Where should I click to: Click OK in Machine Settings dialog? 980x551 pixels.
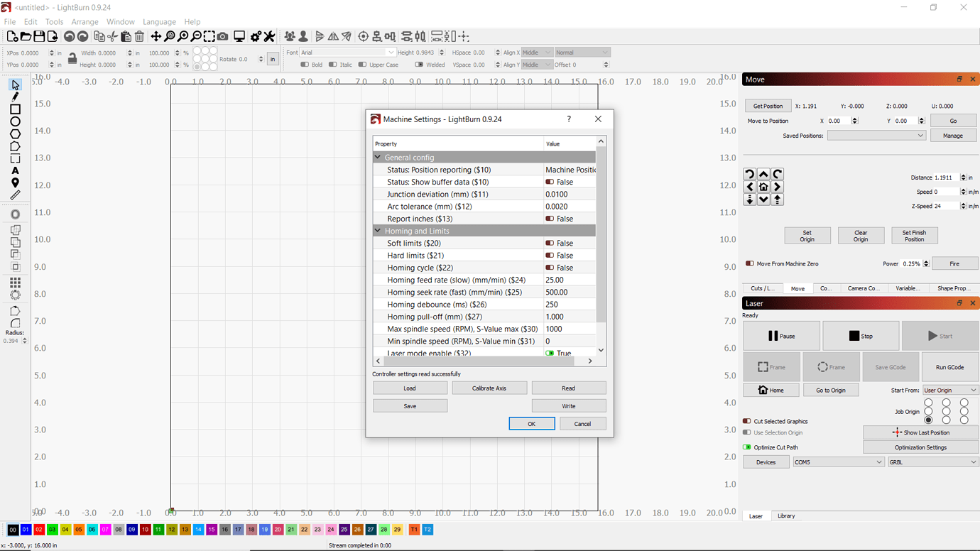[532, 424]
